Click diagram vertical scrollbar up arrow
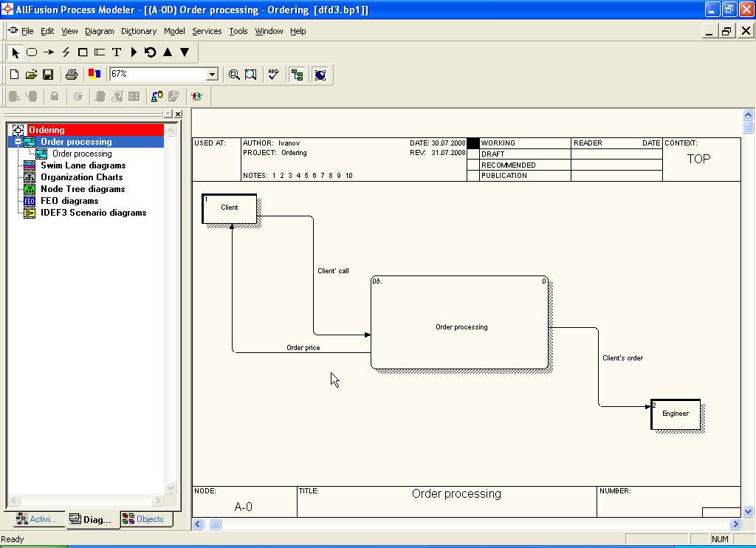 click(749, 114)
